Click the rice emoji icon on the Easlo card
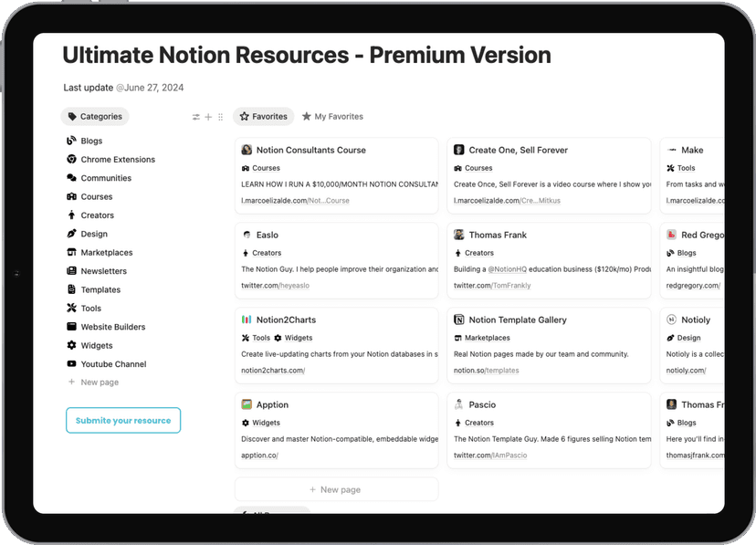Viewport: 756px width, 545px height. click(x=247, y=235)
